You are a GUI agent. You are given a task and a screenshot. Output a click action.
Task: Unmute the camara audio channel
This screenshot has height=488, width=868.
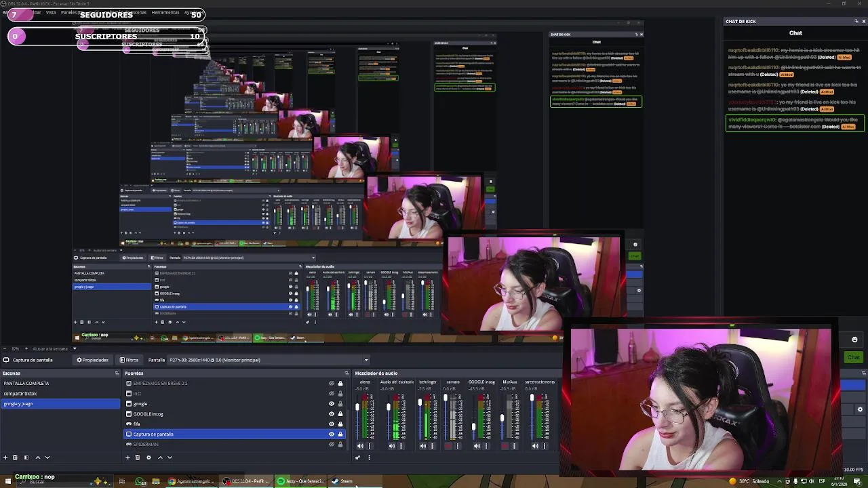coord(448,446)
